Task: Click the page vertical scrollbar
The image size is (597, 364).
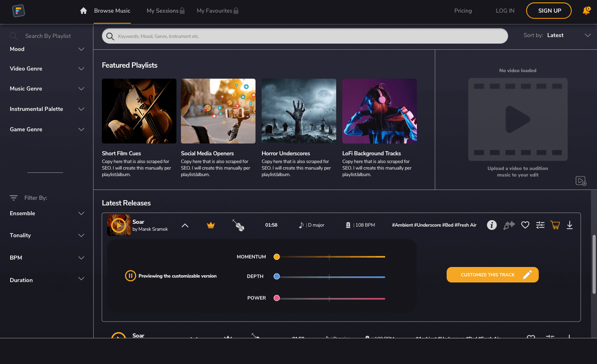Action: point(594,264)
